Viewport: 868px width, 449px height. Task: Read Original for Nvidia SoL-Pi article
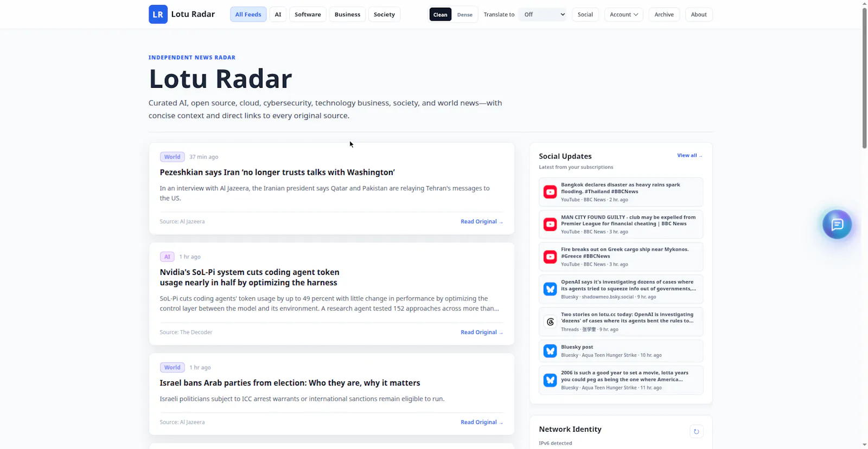[x=482, y=332]
